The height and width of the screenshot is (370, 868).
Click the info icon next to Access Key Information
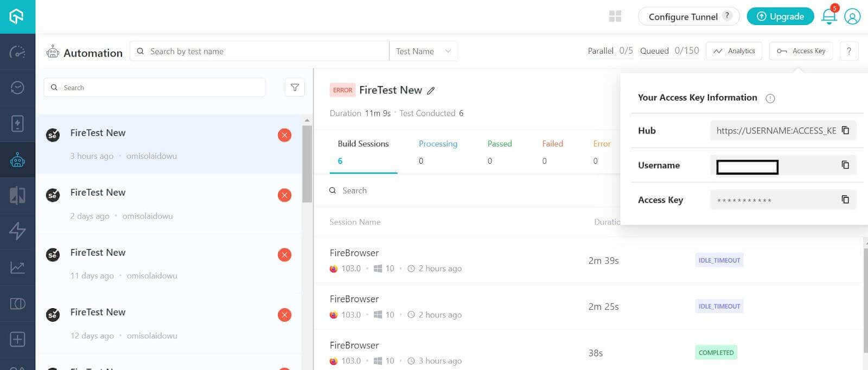[770, 98]
